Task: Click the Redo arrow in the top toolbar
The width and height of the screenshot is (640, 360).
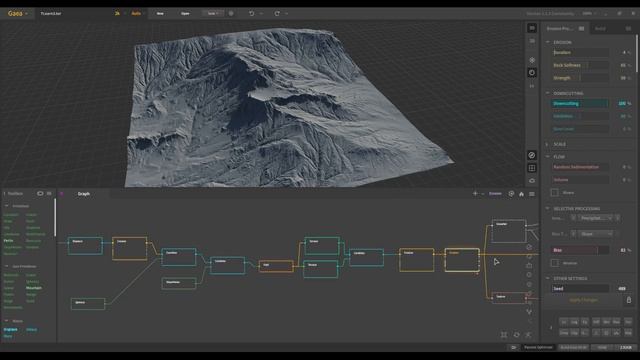Action: click(277, 13)
